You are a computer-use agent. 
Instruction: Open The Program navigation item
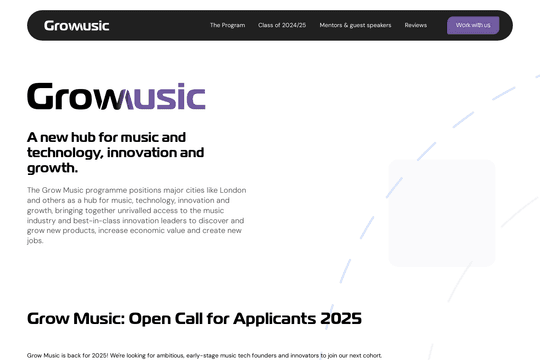[x=227, y=25]
